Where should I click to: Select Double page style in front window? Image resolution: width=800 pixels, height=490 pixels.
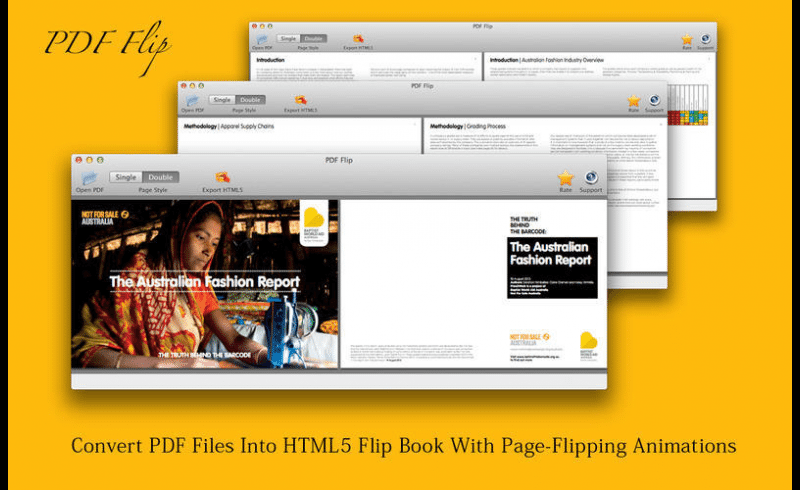(161, 177)
